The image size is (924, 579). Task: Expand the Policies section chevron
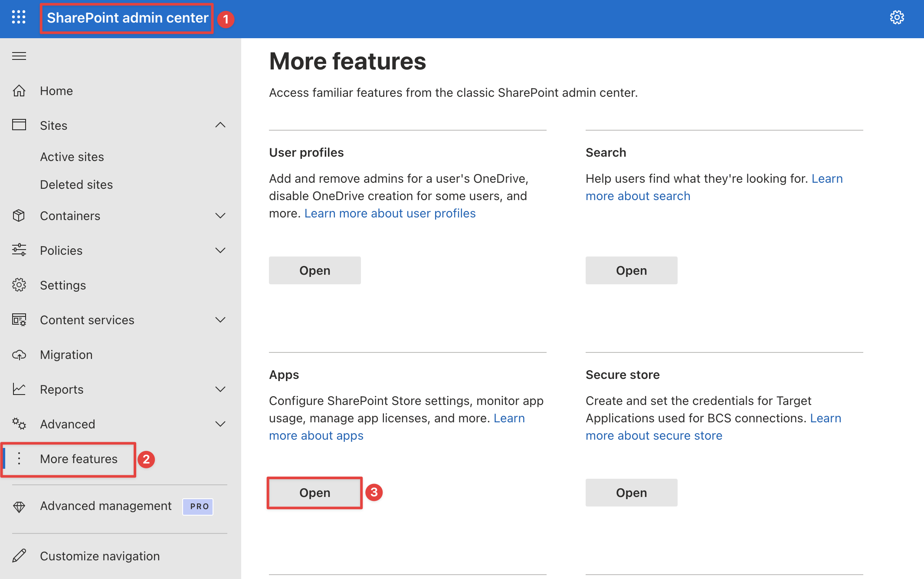point(220,250)
